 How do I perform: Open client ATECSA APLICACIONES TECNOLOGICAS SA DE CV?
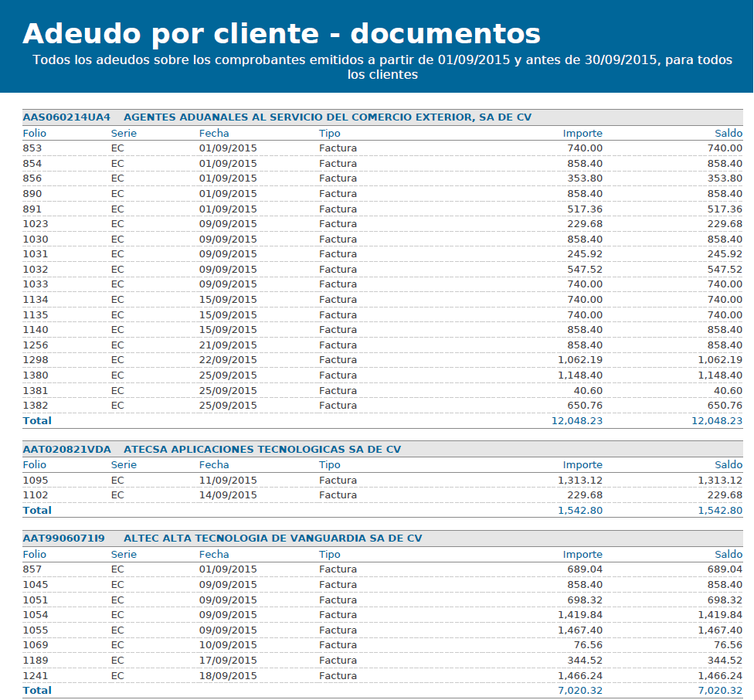(262, 450)
